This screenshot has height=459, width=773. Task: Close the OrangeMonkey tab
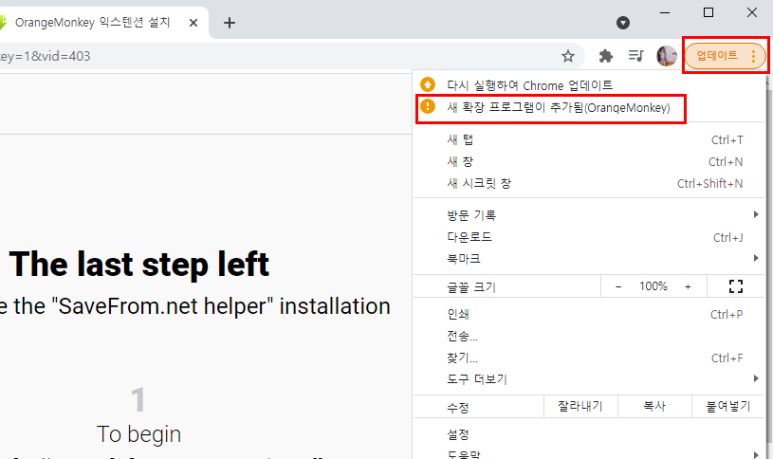tap(193, 23)
